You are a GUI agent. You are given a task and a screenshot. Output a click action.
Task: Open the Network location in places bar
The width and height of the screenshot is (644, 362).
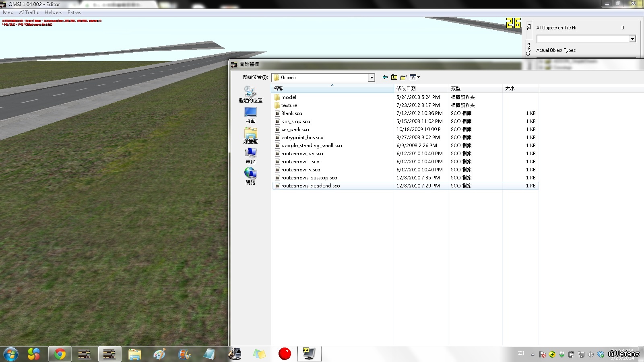[250, 177]
